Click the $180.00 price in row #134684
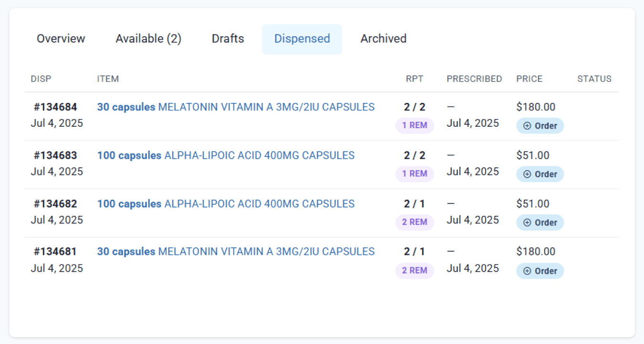This screenshot has height=344, width=644. (x=536, y=107)
